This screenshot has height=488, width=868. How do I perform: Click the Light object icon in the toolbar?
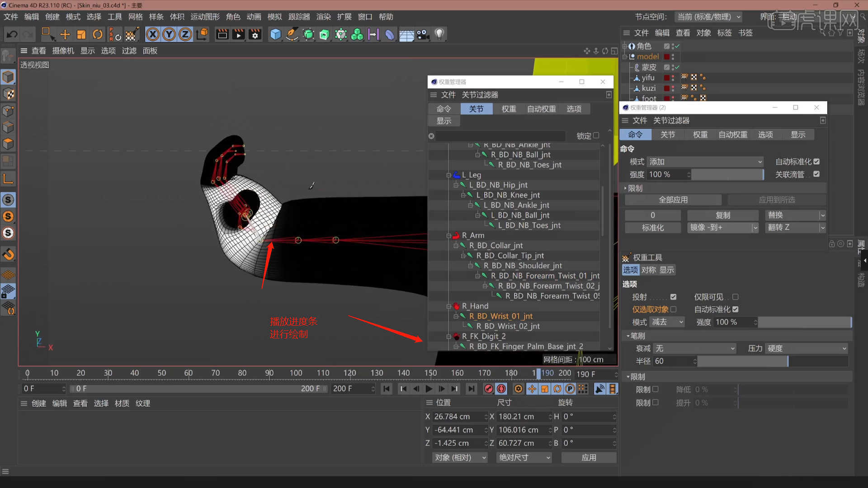[x=439, y=34]
